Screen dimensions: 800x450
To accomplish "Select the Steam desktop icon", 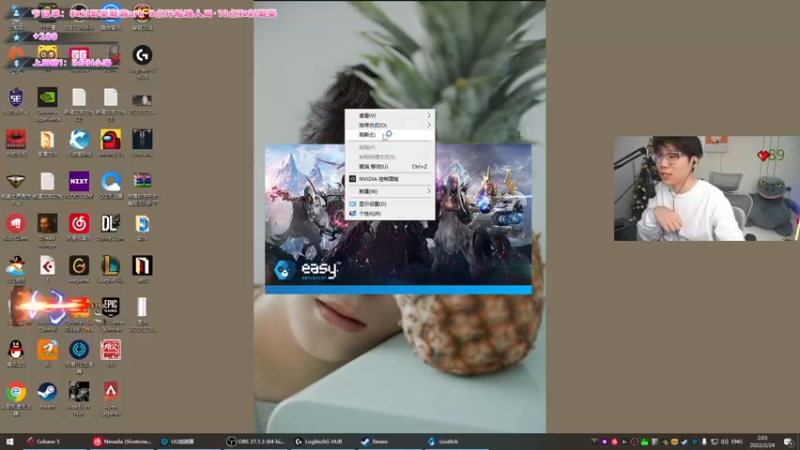I will [47, 396].
